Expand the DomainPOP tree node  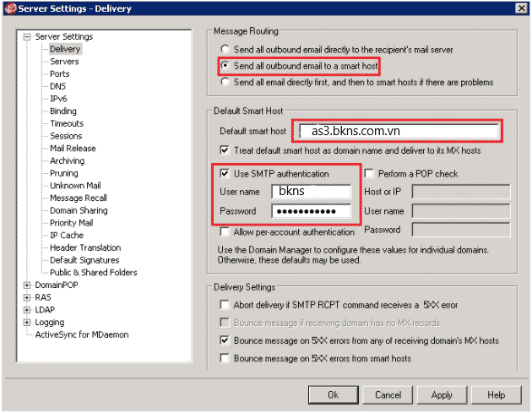click(x=27, y=285)
